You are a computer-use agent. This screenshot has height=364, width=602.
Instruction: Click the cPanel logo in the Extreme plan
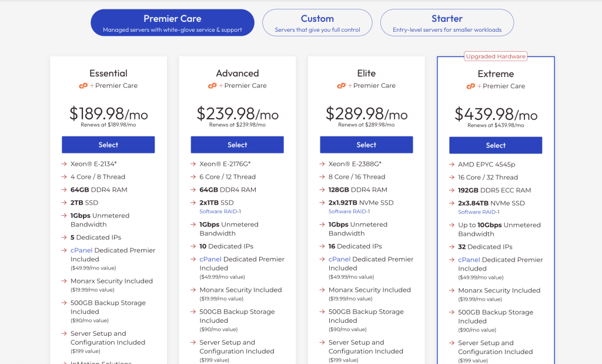pyautogui.click(x=470, y=86)
